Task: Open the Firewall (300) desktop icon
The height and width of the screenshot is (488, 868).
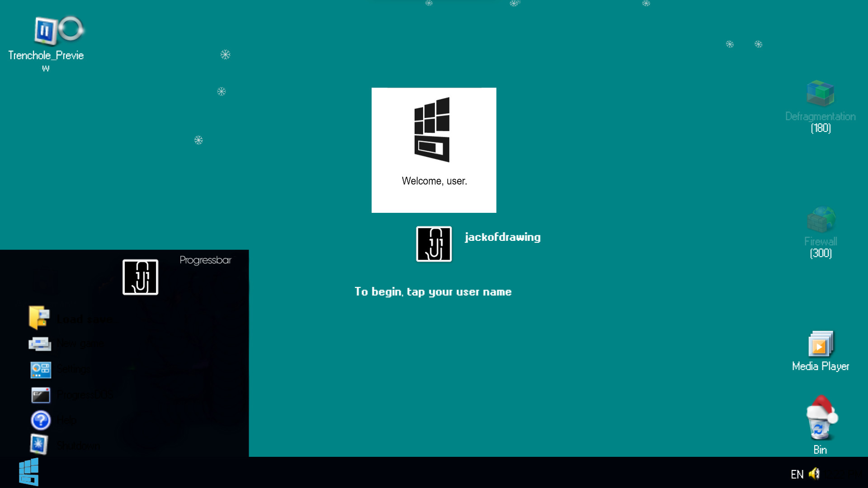Action: pyautogui.click(x=820, y=220)
